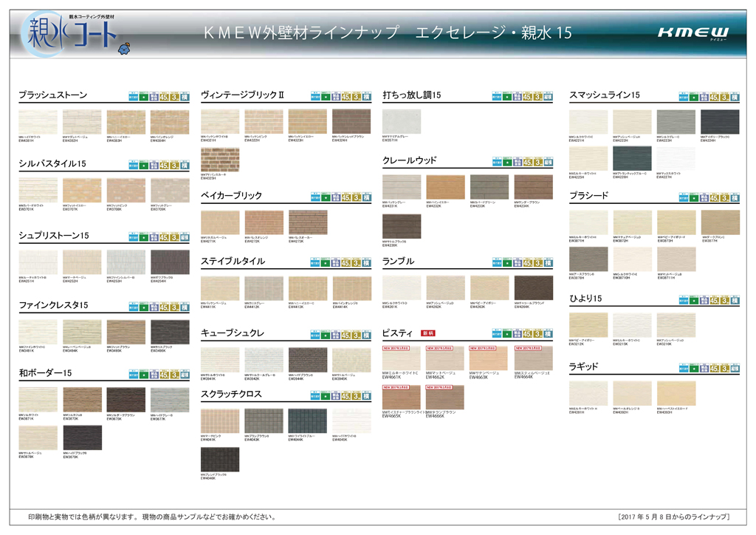Click the gold 3 badge beside スクラッチクロス
Screen dimensions: 756x535
click(x=357, y=396)
